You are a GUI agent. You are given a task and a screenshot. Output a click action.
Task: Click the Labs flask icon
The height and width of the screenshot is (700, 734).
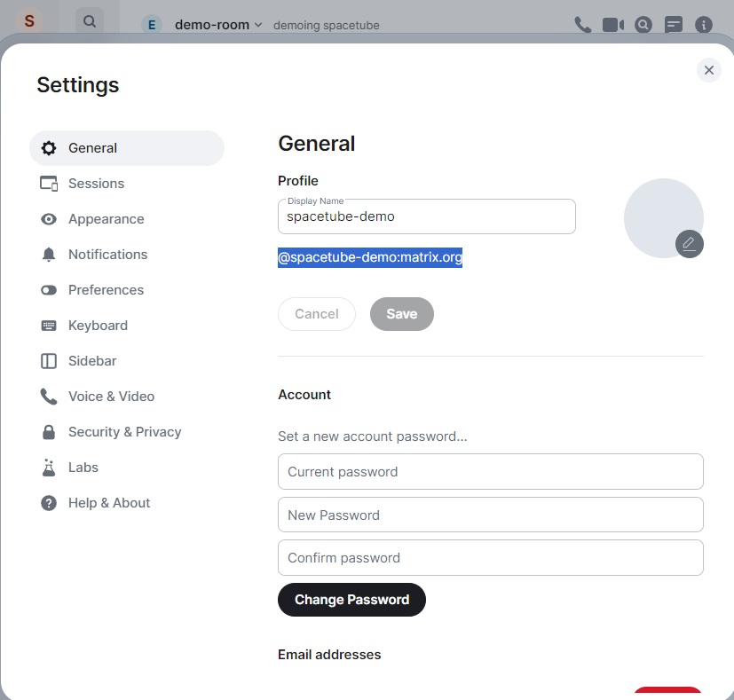[x=49, y=468]
